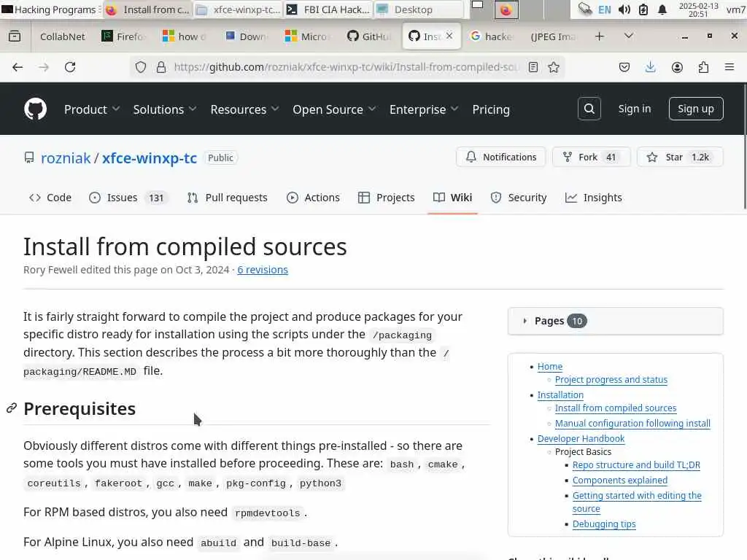Screen dimensions: 747x560
Task: Expand the Product dropdown menu
Action: [92, 109]
